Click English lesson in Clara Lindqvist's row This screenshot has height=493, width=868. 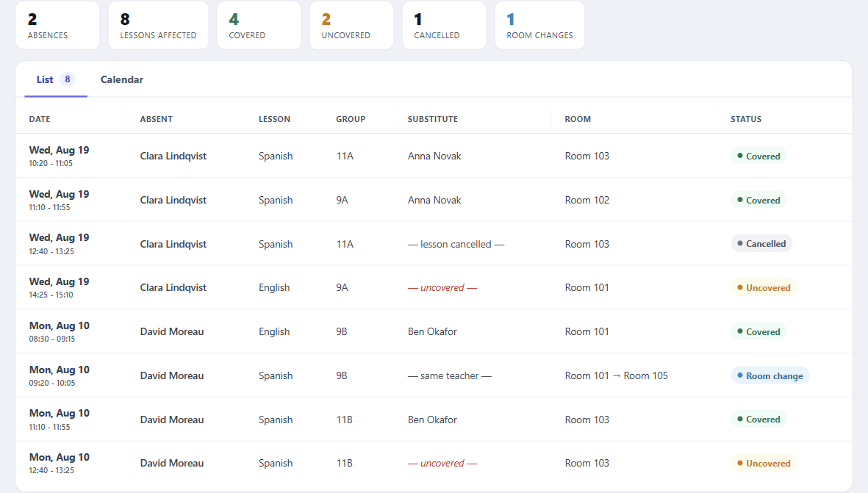(274, 288)
